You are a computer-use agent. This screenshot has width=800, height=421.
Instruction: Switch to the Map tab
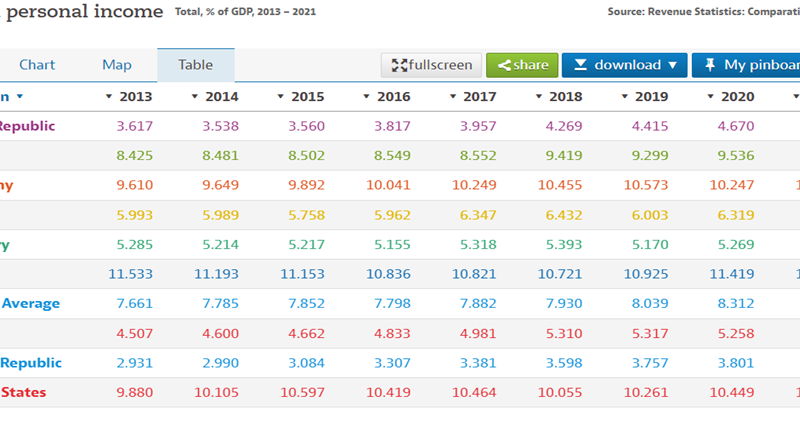click(117, 65)
